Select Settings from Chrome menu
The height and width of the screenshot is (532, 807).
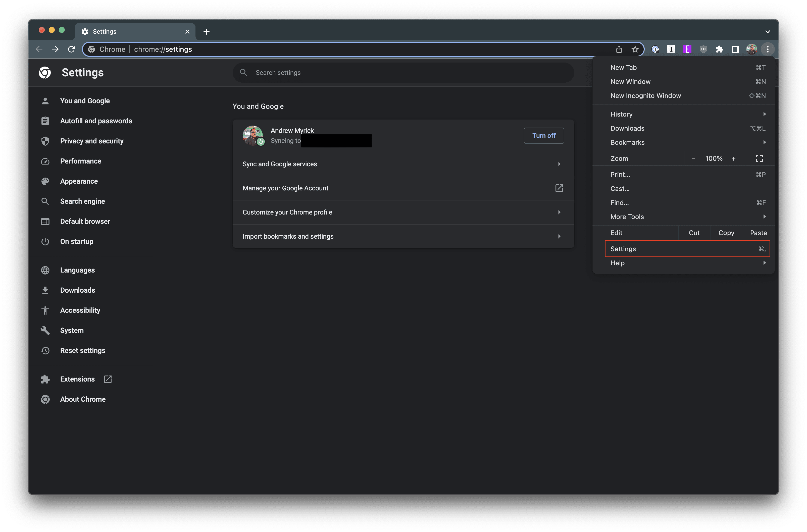[x=687, y=249]
